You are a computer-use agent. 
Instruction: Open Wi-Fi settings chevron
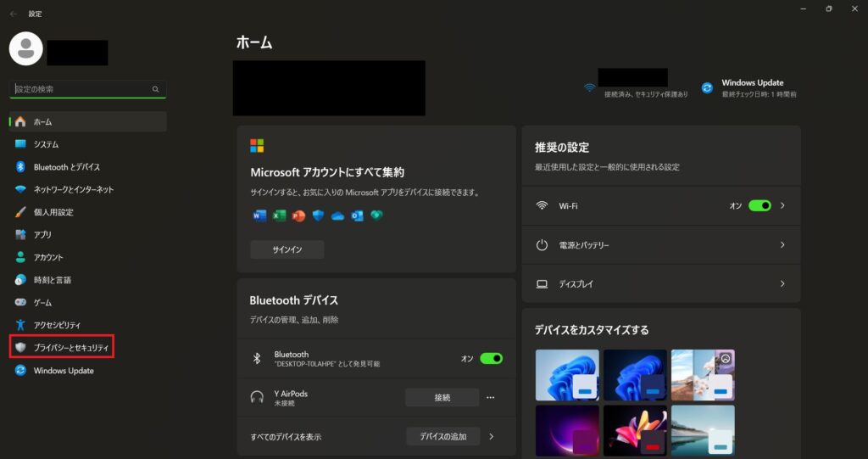point(782,205)
